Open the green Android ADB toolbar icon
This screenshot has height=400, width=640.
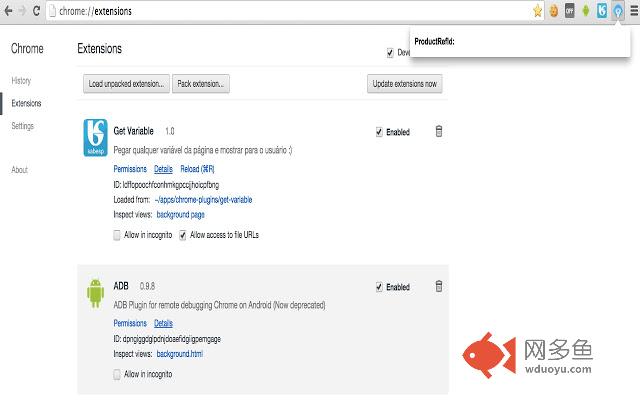[x=585, y=11]
